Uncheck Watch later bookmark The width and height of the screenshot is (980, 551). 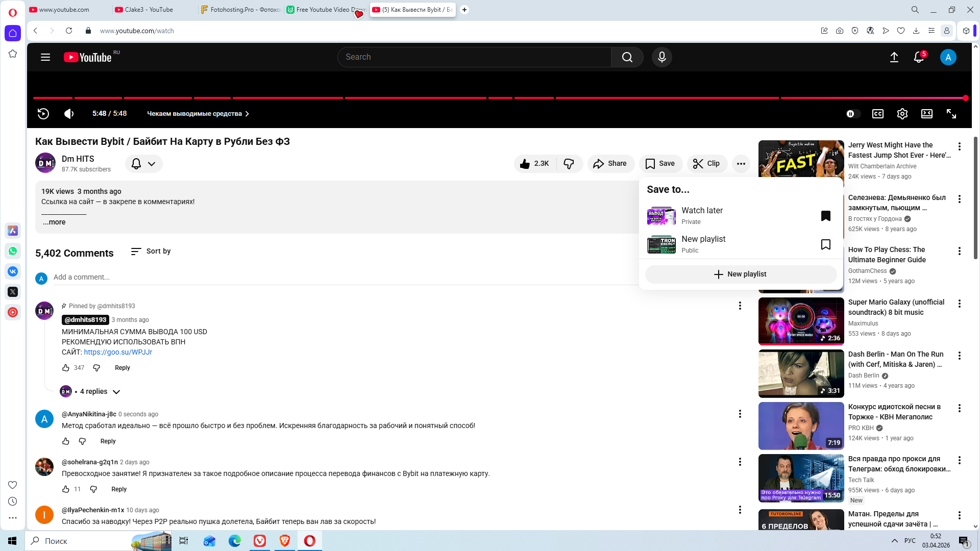(x=825, y=216)
